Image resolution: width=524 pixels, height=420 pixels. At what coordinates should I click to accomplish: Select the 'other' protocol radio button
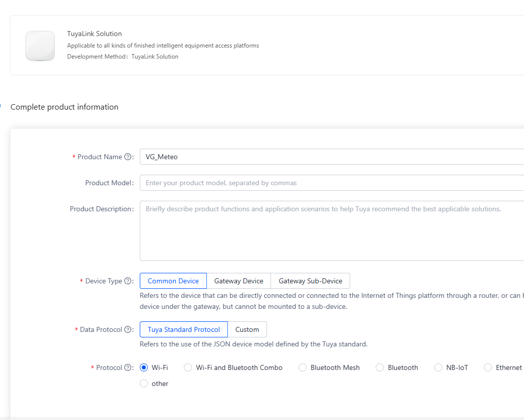click(x=144, y=384)
